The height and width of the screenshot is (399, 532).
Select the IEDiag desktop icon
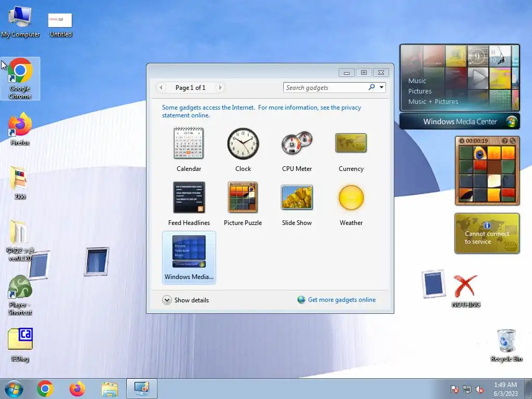point(20,345)
